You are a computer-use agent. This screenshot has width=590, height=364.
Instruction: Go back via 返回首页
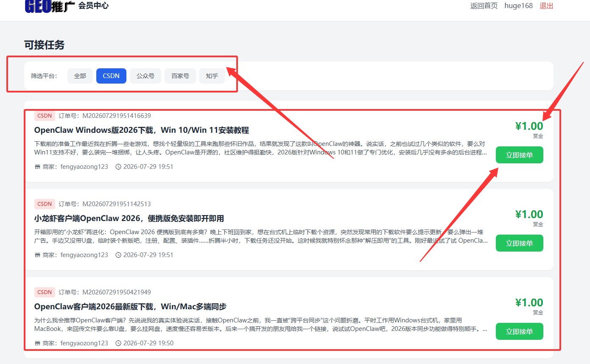pos(484,6)
